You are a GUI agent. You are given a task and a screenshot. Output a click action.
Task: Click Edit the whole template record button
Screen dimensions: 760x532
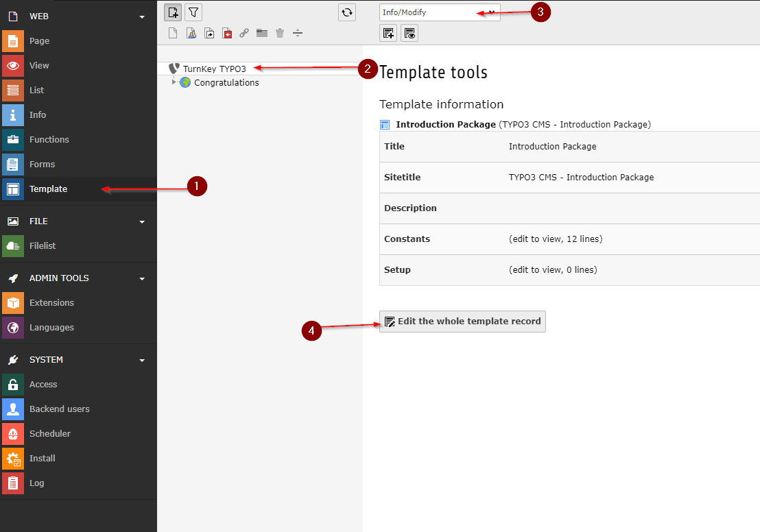click(x=462, y=322)
